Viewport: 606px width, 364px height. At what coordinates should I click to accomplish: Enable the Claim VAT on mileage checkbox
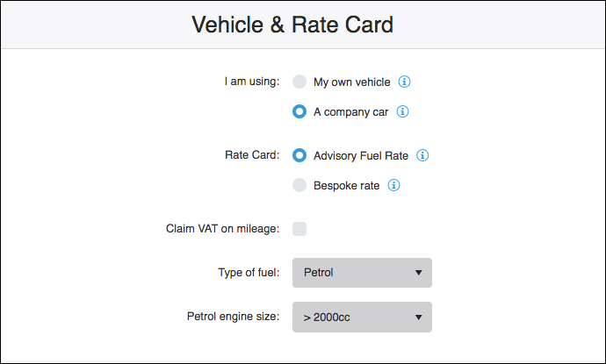[x=299, y=229]
